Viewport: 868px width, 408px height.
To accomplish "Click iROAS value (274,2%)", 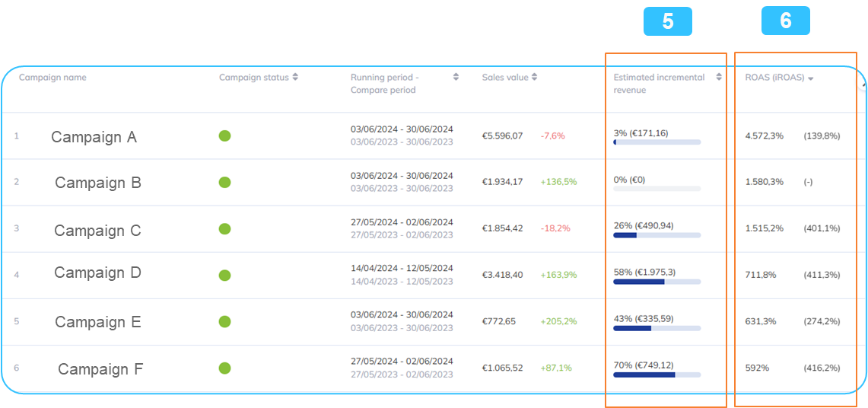I will [x=822, y=321].
